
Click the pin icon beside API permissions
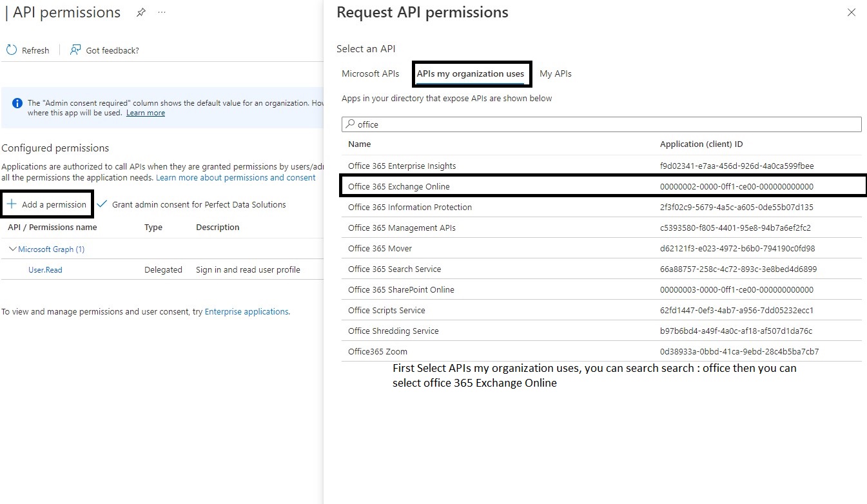coord(141,13)
